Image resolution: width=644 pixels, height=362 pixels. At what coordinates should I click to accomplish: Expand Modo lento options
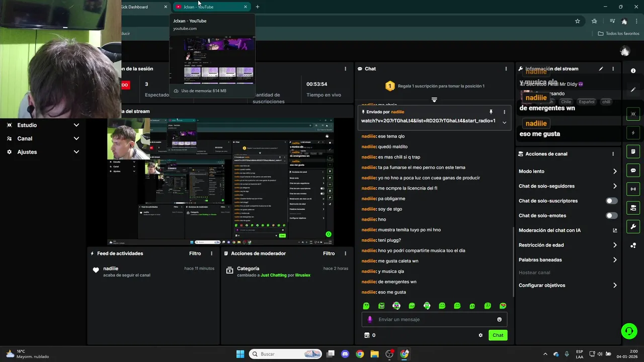click(x=615, y=171)
